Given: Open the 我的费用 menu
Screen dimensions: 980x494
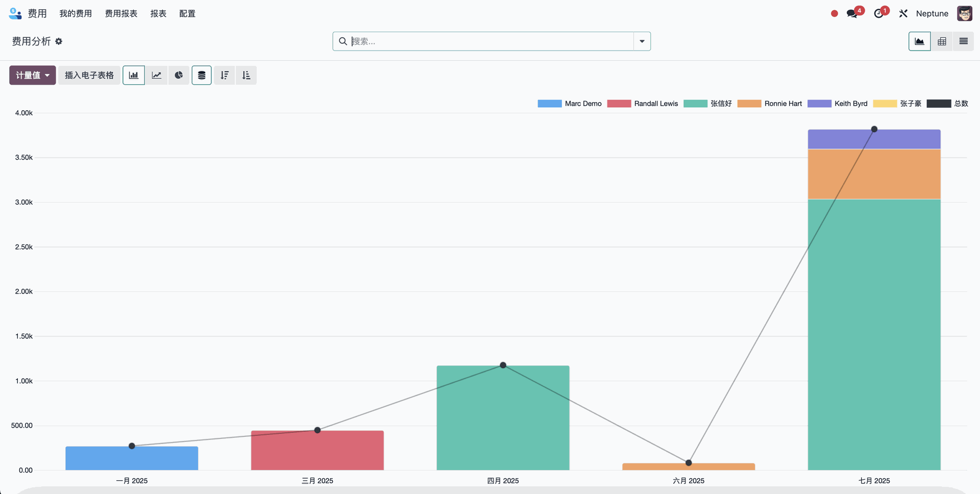Looking at the screenshot, I should click(76, 14).
